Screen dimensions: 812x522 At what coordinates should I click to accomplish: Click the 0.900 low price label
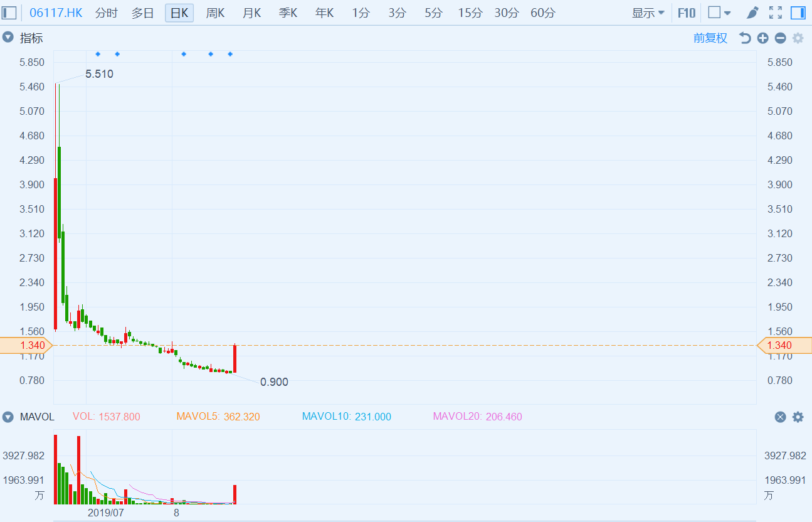(x=274, y=382)
